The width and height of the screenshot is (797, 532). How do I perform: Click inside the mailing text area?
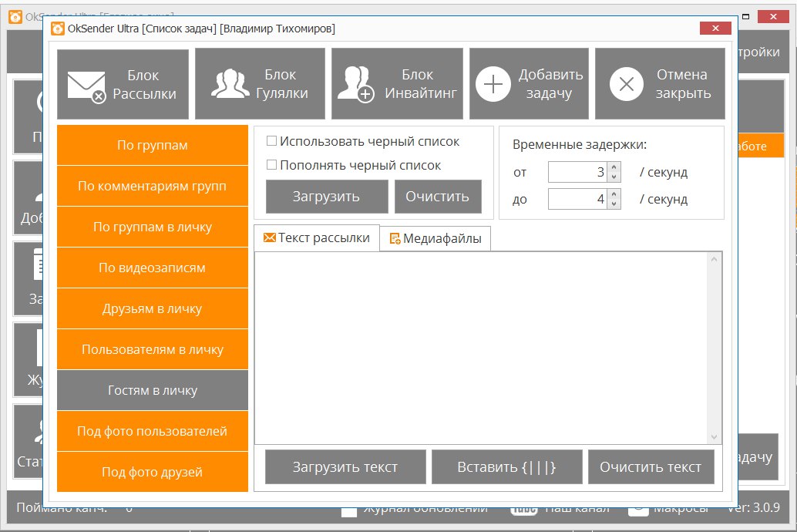click(x=482, y=347)
